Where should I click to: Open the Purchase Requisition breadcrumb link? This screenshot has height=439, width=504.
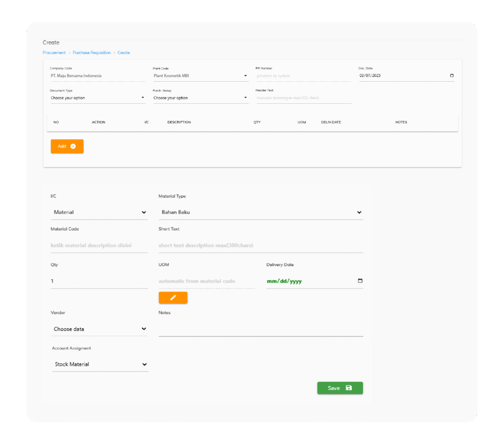coord(92,53)
